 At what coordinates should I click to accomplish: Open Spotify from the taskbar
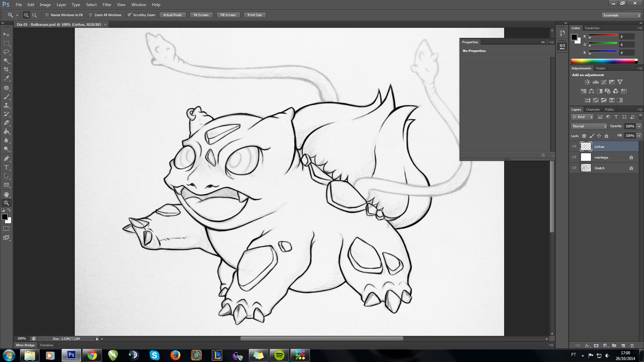(279, 355)
